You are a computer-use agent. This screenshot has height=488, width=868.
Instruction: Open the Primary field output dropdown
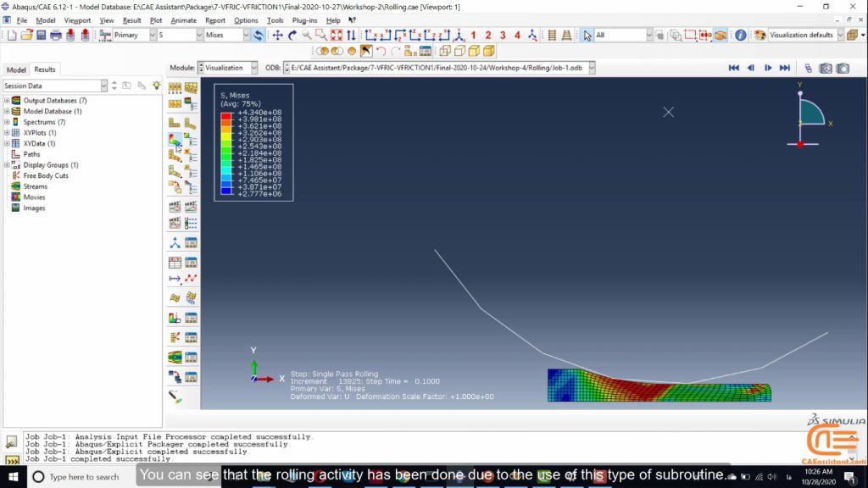[x=153, y=36]
